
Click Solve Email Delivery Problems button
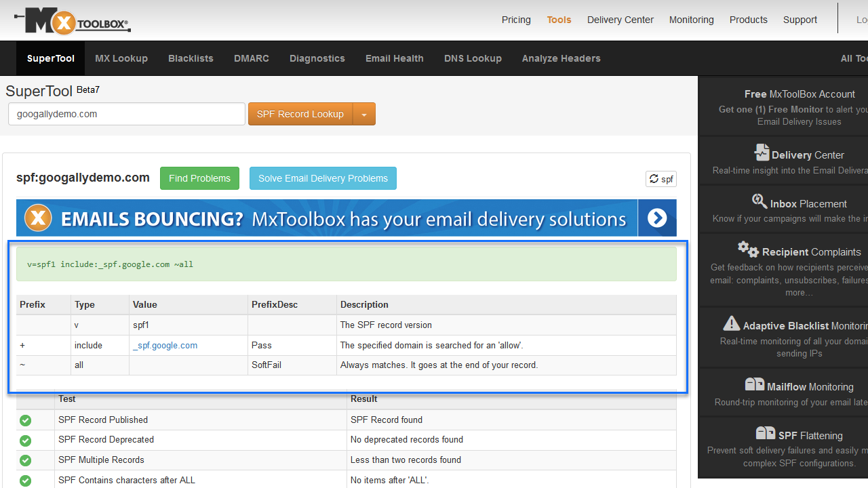point(323,178)
